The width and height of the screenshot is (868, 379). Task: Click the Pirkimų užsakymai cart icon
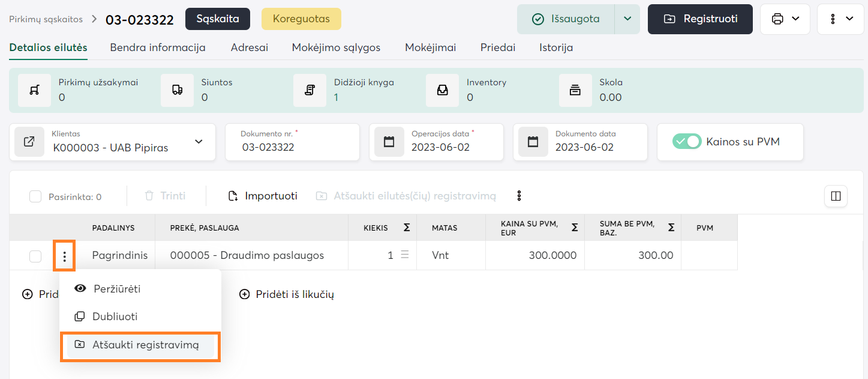click(x=34, y=90)
